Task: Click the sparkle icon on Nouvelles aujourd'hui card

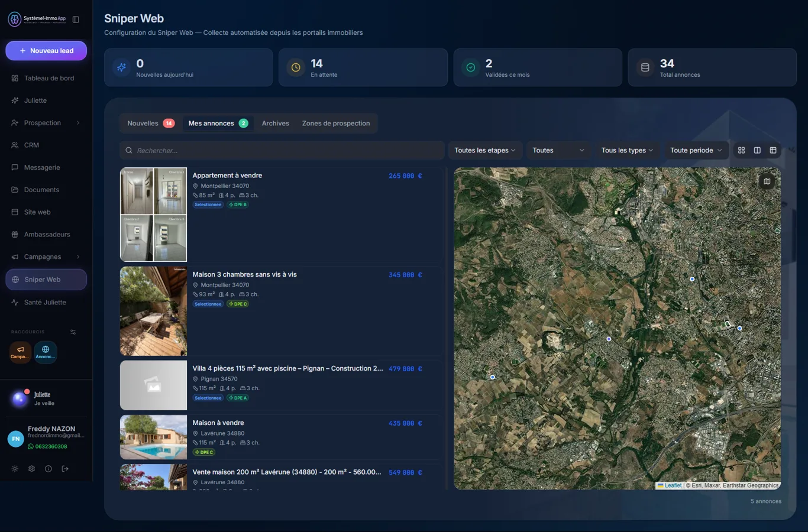Action: [121, 67]
